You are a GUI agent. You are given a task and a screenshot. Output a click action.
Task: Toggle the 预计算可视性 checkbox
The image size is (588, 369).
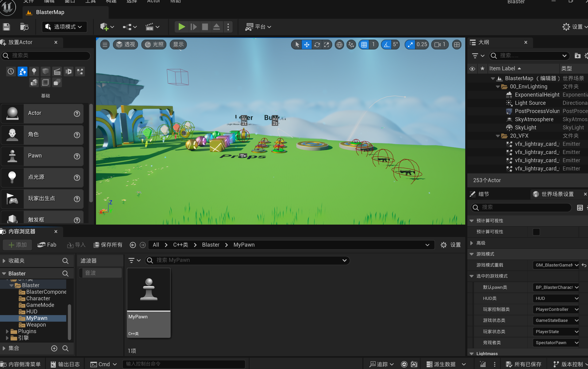pyautogui.click(x=536, y=232)
